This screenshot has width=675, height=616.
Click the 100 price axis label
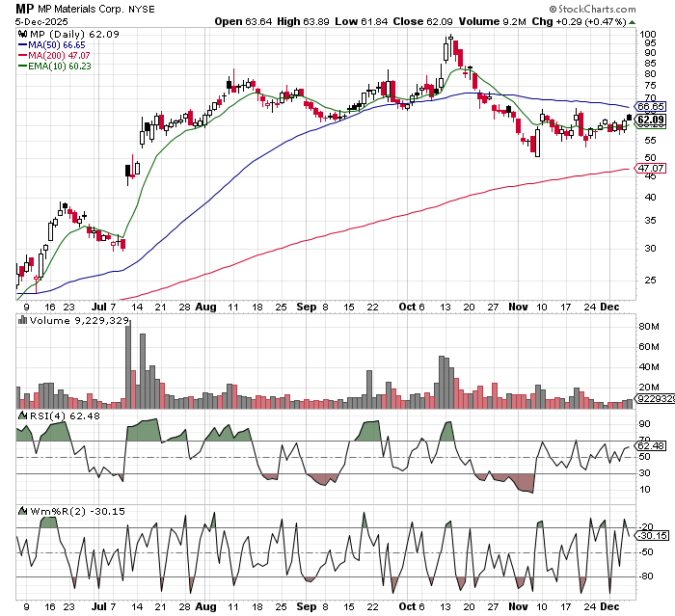click(x=648, y=35)
